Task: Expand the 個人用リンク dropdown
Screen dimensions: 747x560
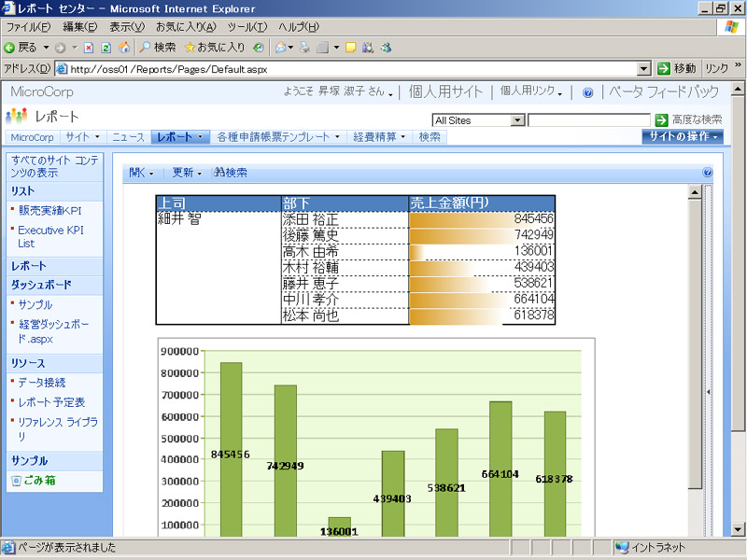Action: (x=530, y=91)
